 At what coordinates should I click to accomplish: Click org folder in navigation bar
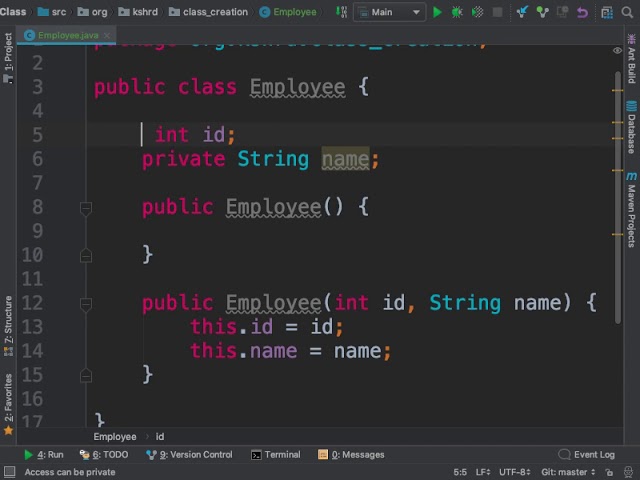(x=93, y=12)
